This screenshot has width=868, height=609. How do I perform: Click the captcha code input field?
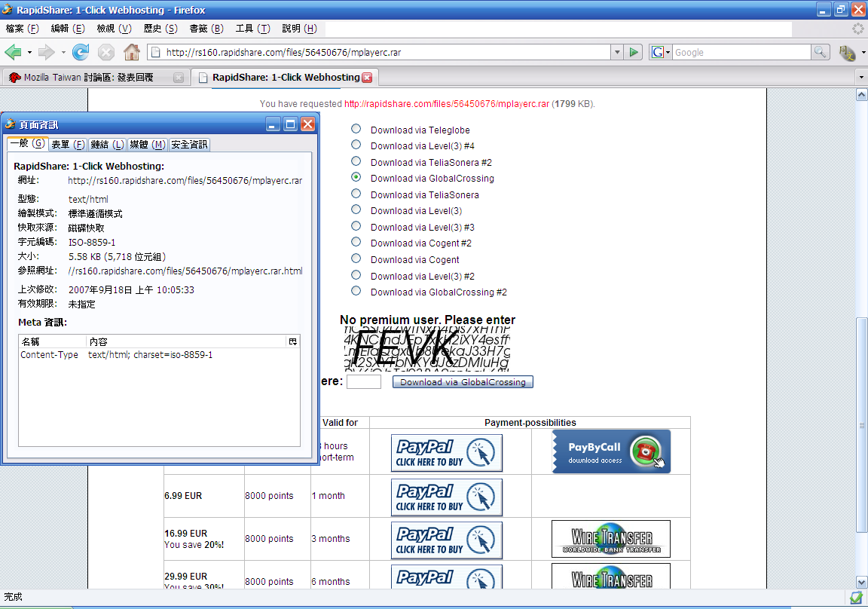364,382
